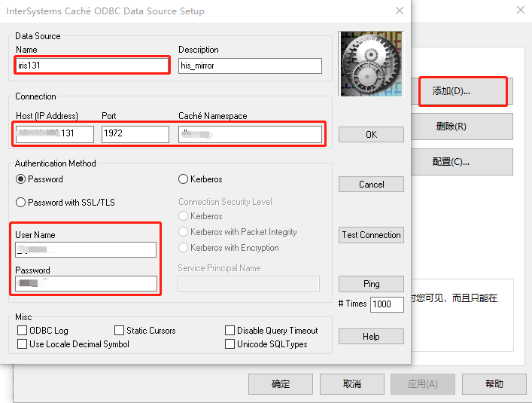Select Kerberos authentication method

coord(184,179)
